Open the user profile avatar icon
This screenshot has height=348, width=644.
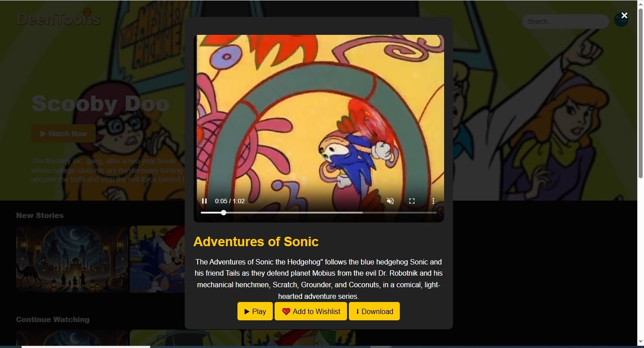point(621,21)
